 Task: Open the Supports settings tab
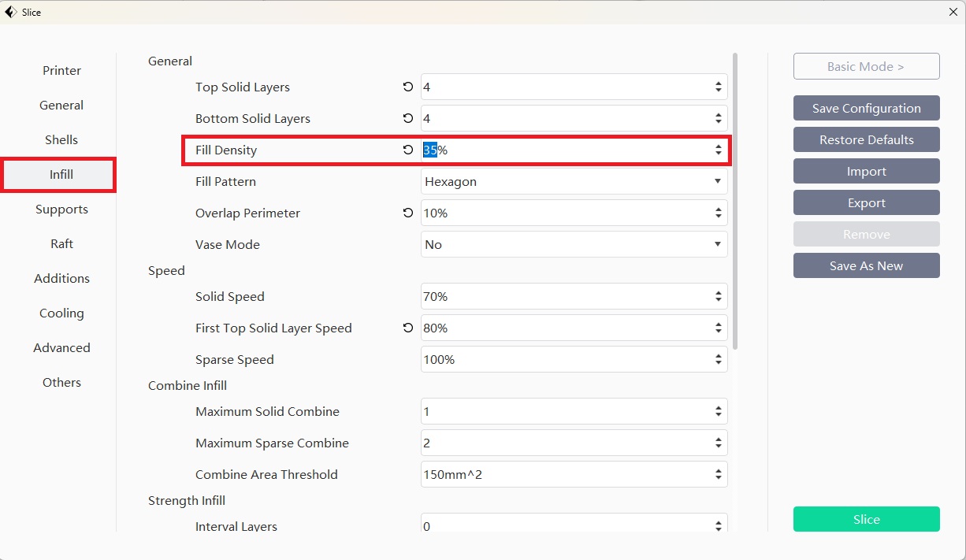coord(61,210)
